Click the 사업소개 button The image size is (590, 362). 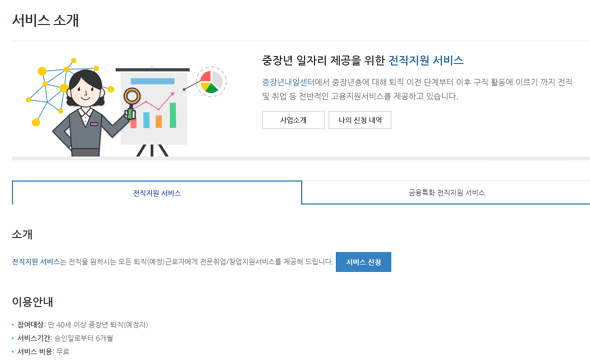(x=293, y=120)
